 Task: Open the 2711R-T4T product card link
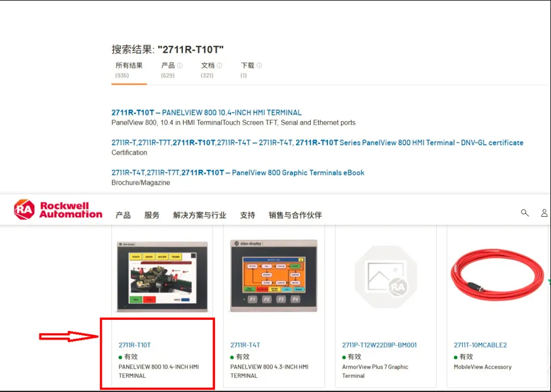pos(245,345)
